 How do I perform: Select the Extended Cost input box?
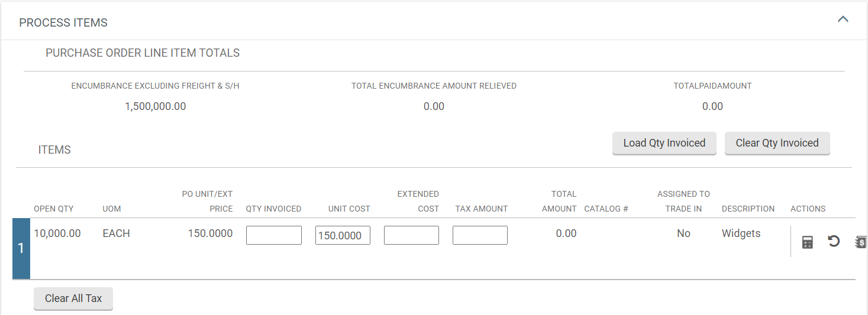tap(411, 235)
